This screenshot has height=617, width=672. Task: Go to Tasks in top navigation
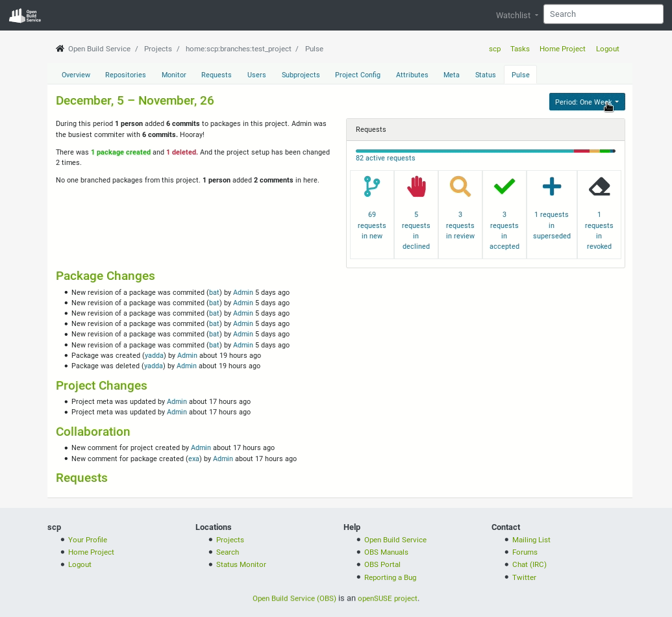pyautogui.click(x=520, y=49)
